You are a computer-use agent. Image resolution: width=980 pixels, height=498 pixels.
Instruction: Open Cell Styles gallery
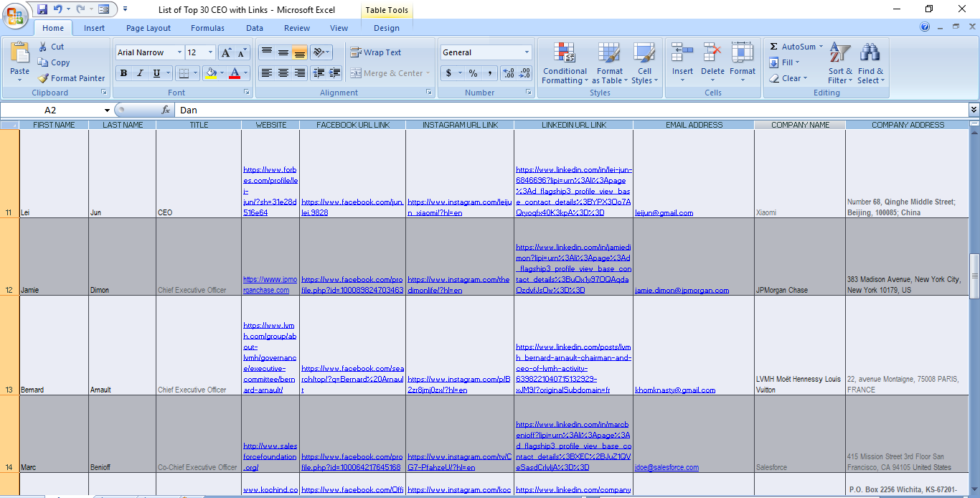[x=644, y=63]
